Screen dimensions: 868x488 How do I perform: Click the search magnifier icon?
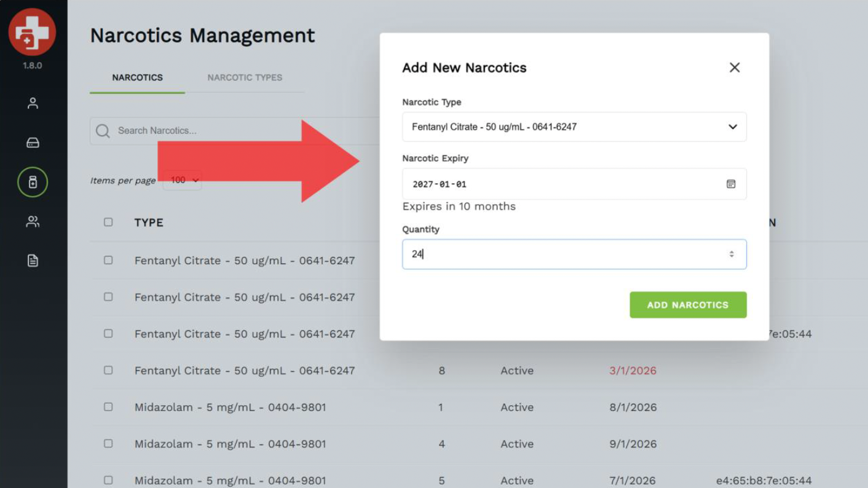(x=103, y=131)
